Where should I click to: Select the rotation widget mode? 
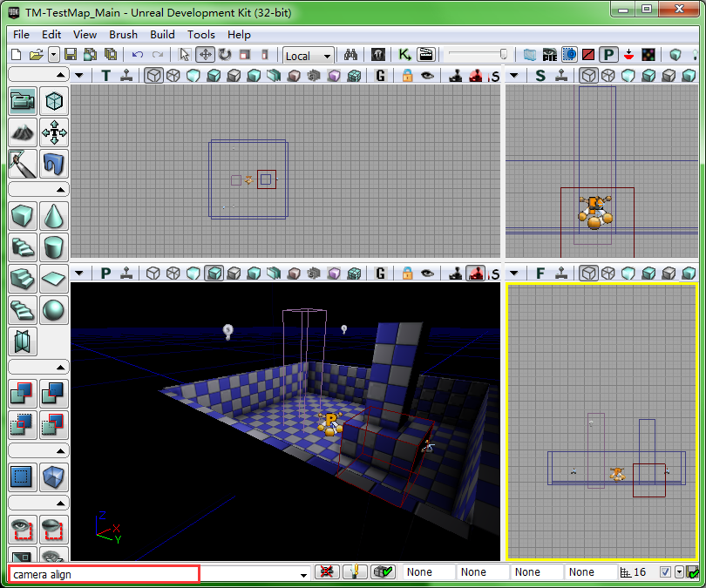(225, 55)
